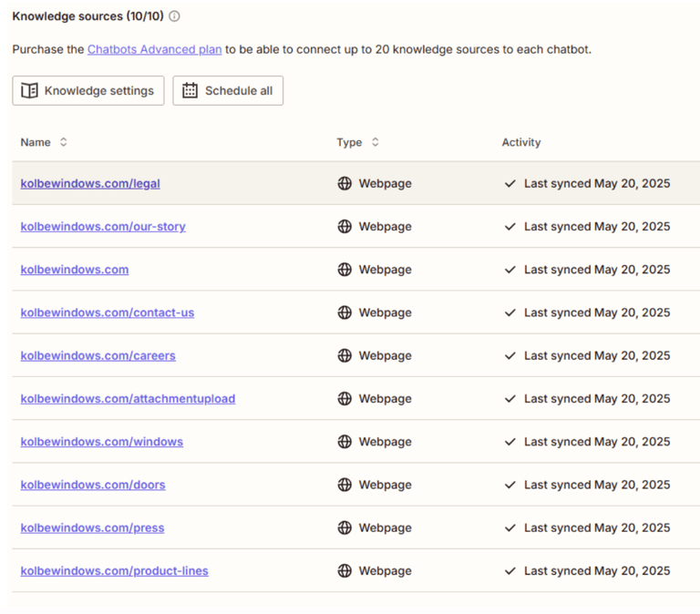Viewport: 700px width, 614px height.
Task: Click the globe icon in the doors row
Action: point(345,485)
